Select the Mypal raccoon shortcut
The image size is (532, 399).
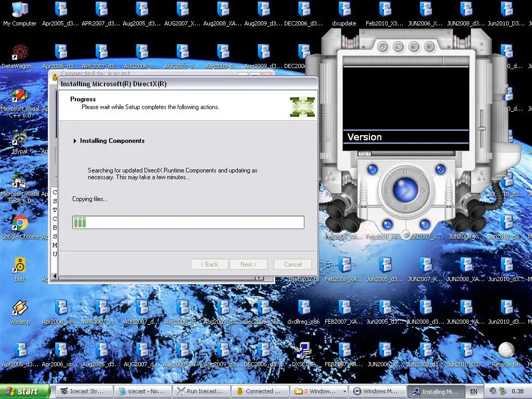20,142
